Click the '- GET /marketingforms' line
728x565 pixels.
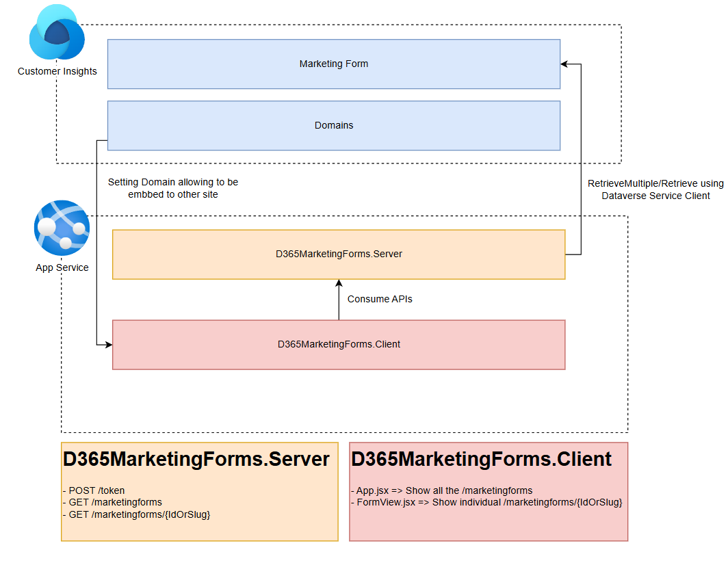pyautogui.click(x=112, y=502)
